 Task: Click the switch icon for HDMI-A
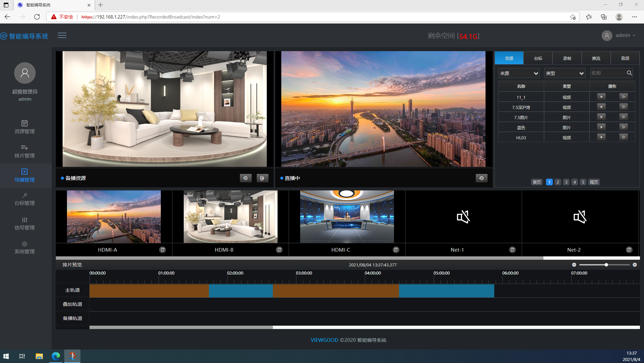pos(163,250)
